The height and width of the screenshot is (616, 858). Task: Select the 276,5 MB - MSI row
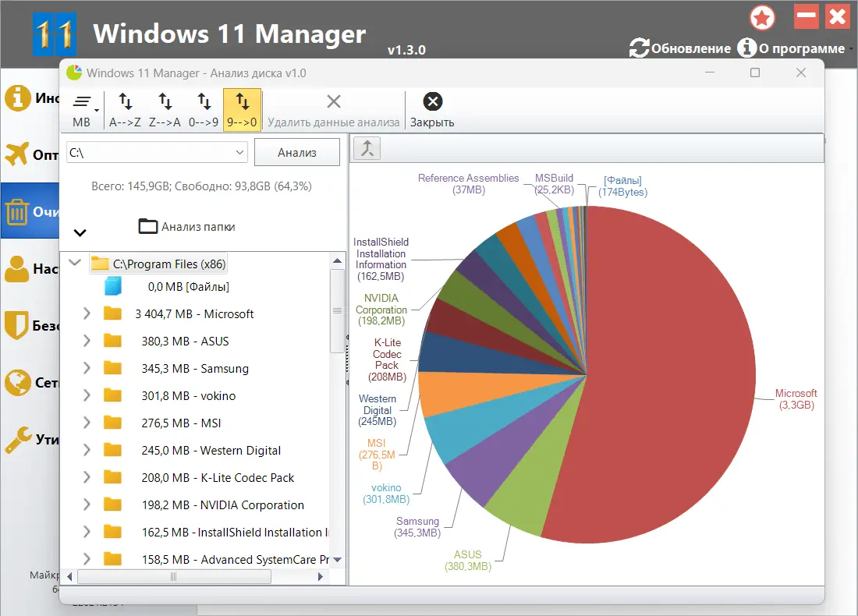181,423
